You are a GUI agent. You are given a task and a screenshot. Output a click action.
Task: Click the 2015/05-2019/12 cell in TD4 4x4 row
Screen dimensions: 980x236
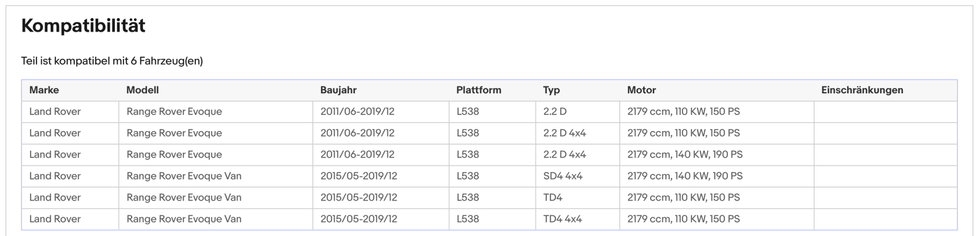[359, 219]
